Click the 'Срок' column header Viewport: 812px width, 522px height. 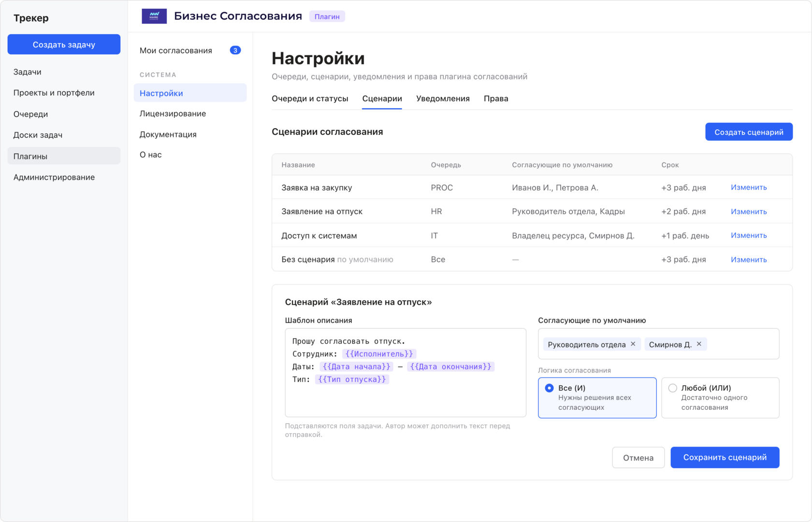(670, 165)
